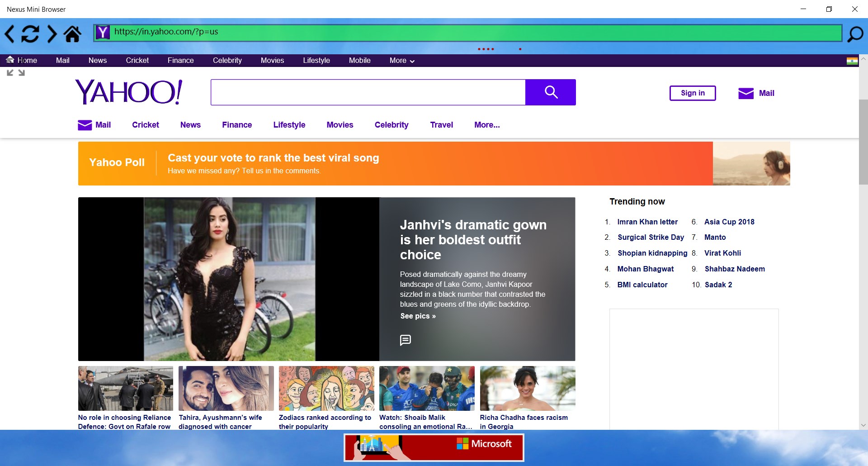This screenshot has width=868, height=466.
Task: Open trending topic Asia Cup 2018
Action: pos(729,222)
